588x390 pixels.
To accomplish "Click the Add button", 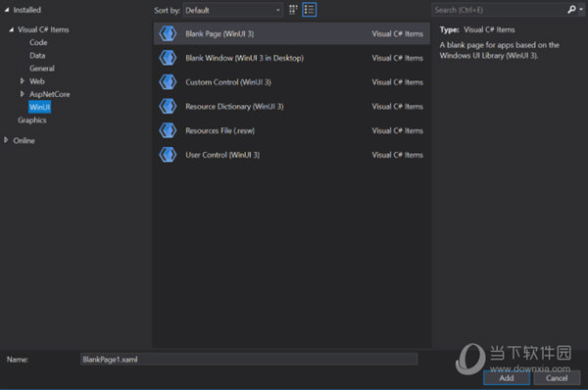I will click(x=507, y=378).
